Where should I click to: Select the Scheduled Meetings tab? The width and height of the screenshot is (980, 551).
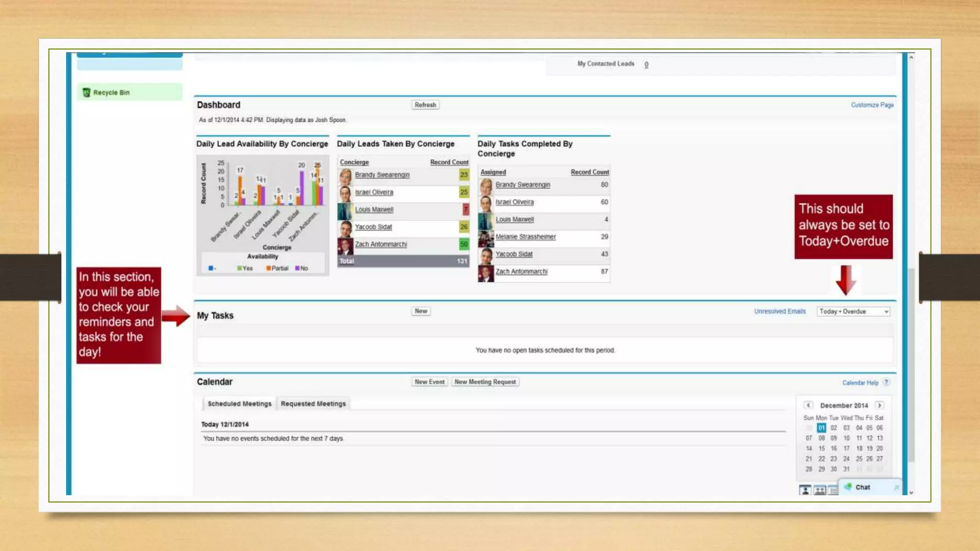point(239,404)
